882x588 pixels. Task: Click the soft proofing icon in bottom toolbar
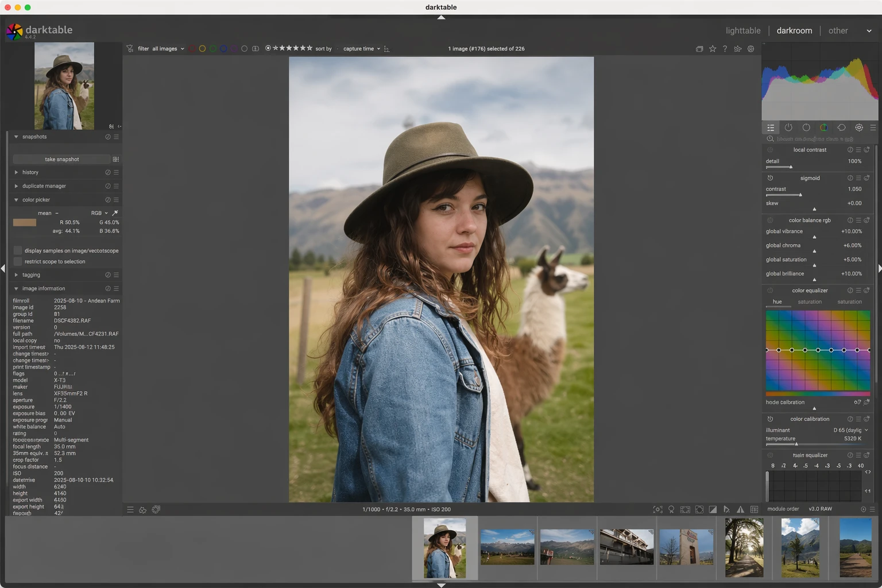pos(726,509)
